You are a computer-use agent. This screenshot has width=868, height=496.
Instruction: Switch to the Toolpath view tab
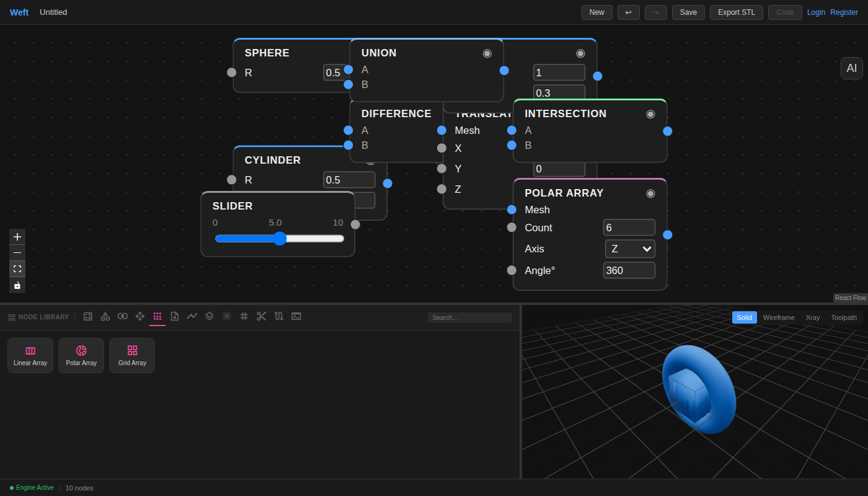(844, 317)
